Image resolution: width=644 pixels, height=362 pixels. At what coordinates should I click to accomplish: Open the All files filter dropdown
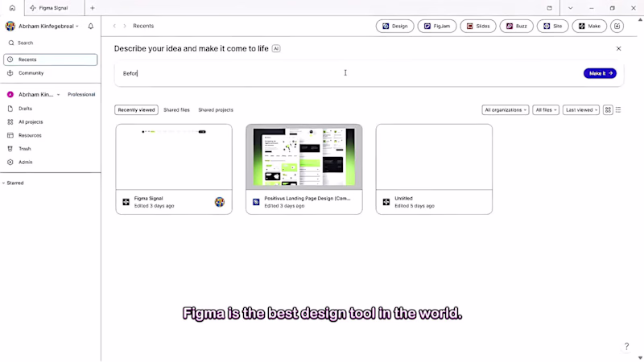coord(546,110)
